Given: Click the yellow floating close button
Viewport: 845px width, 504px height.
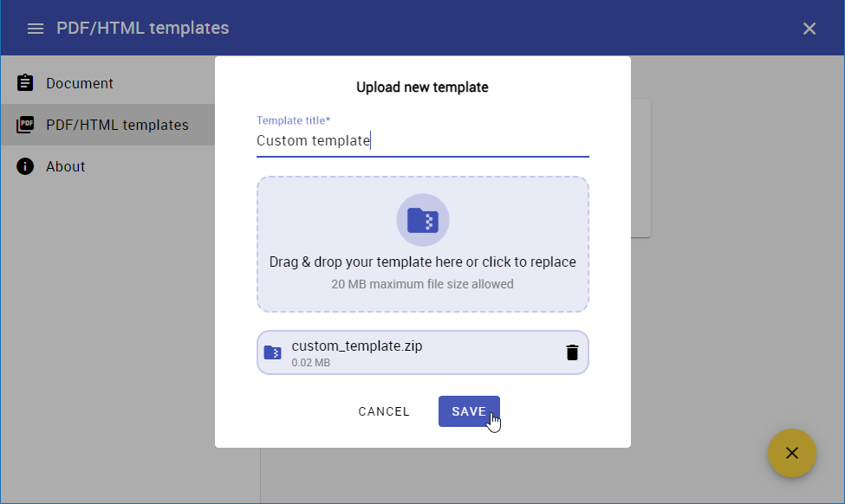Looking at the screenshot, I should pyautogui.click(x=791, y=453).
